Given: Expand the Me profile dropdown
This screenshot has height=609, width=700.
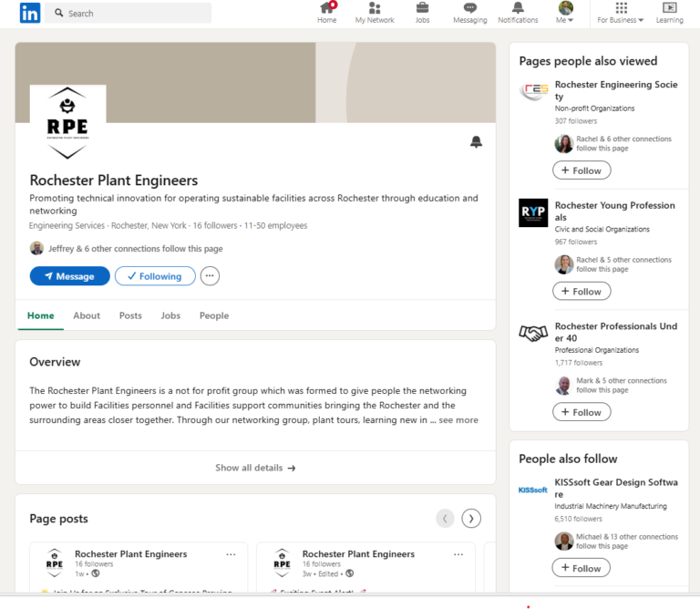Looking at the screenshot, I should click(x=565, y=13).
